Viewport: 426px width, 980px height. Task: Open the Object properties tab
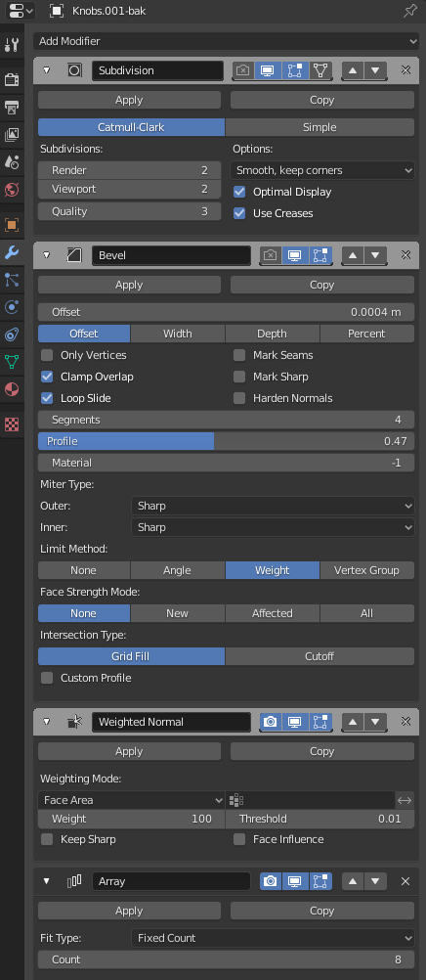12,225
